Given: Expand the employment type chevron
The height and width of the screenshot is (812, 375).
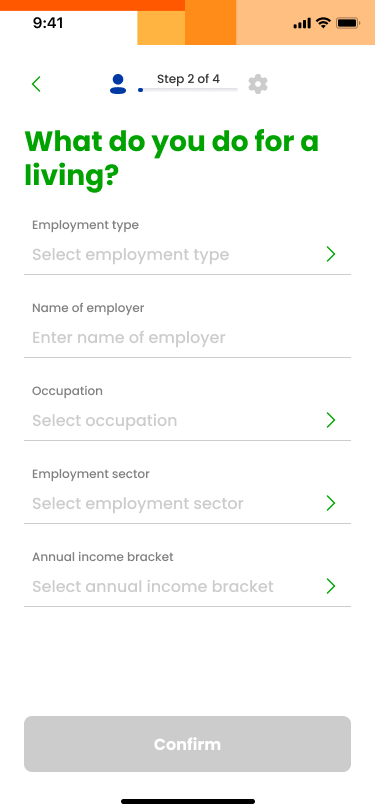Looking at the screenshot, I should coord(331,254).
